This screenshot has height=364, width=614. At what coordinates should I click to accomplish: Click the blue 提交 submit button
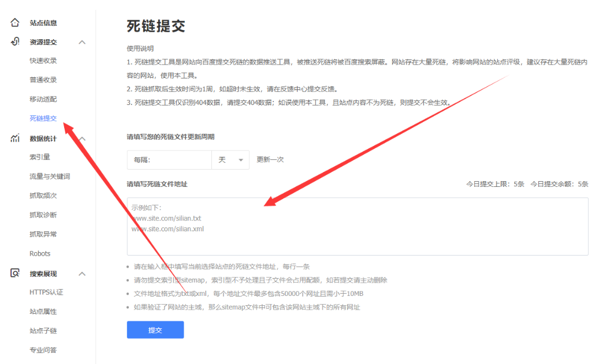155,329
